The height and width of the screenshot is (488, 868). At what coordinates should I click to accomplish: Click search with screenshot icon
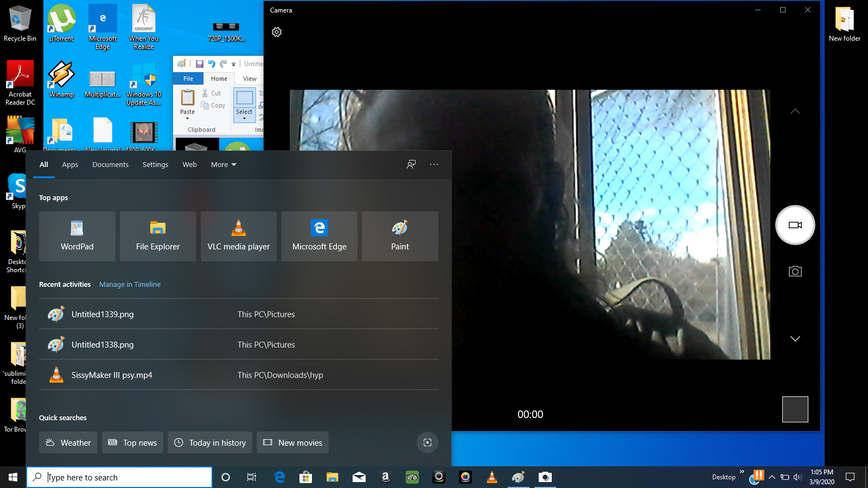tap(427, 443)
